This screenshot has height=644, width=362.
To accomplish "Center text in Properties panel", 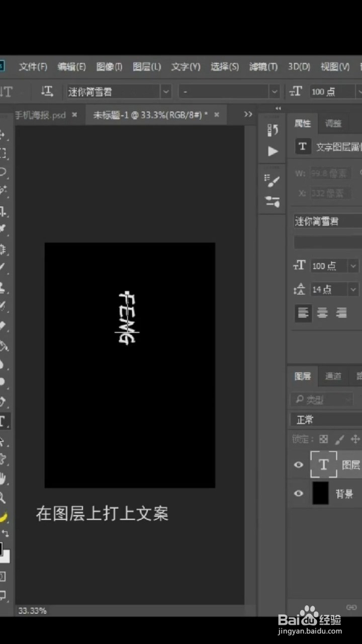I will click(322, 313).
